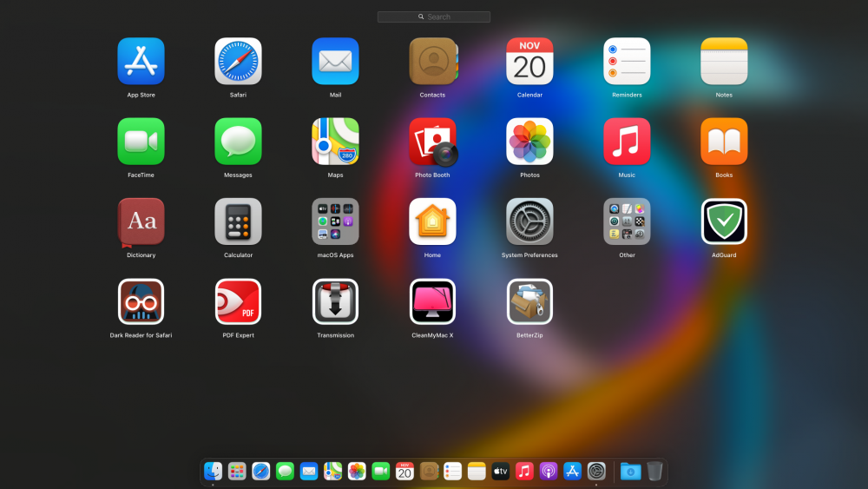Click Finder in the Dock
The height and width of the screenshot is (489, 868).
(x=214, y=472)
